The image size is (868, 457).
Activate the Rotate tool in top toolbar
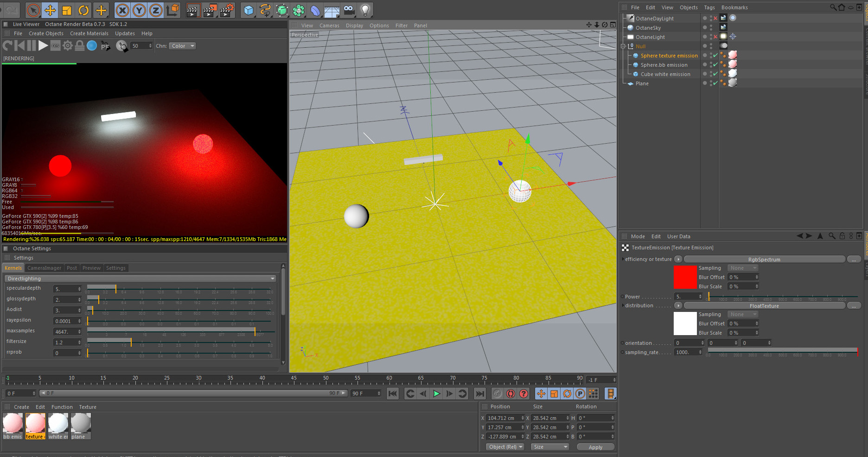click(83, 10)
